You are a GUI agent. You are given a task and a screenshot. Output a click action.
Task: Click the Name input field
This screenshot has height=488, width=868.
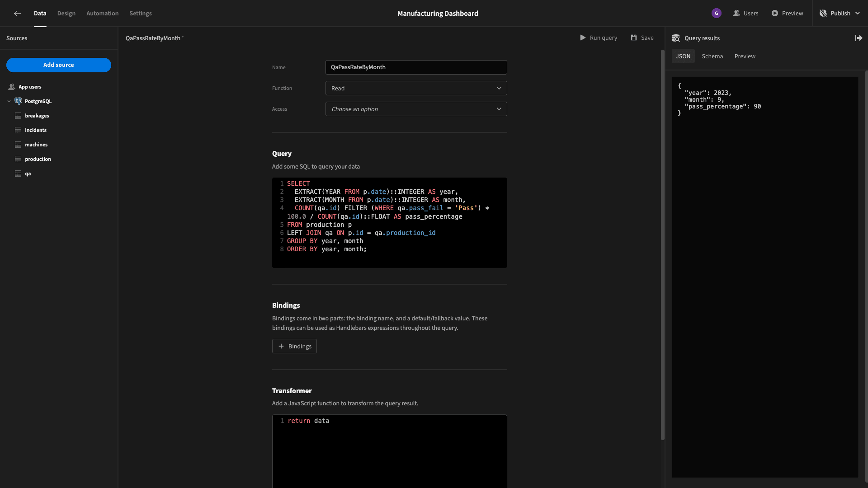click(416, 67)
